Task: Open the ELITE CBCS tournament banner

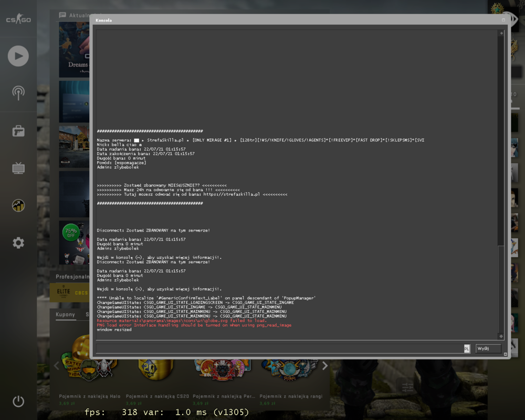Action: click(70, 292)
